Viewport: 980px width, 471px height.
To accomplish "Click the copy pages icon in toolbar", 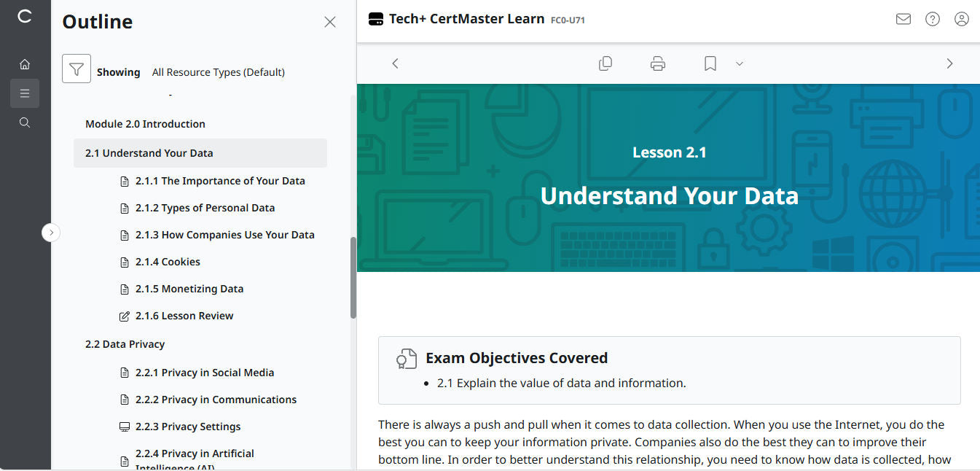I will (x=605, y=63).
